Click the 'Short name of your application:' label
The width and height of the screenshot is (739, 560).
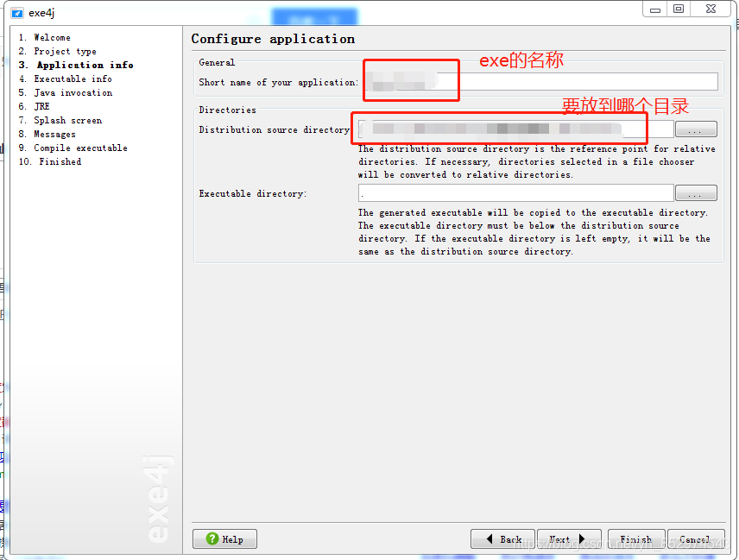[x=279, y=83]
